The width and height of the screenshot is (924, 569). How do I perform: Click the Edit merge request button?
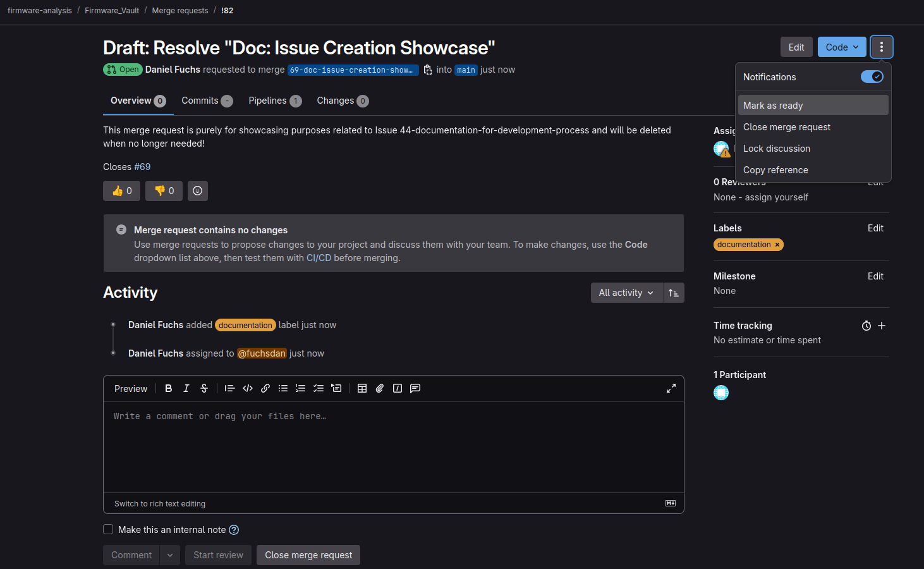(796, 47)
